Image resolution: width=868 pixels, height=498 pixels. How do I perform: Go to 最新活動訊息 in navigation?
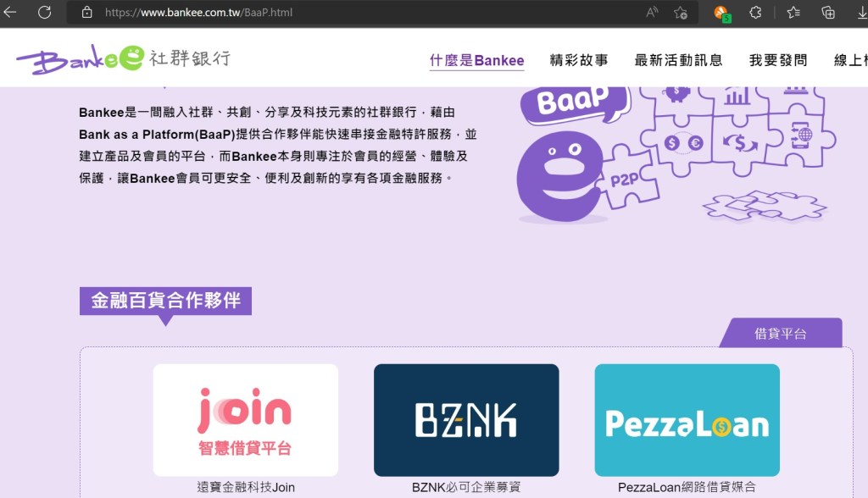[x=679, y=60]
